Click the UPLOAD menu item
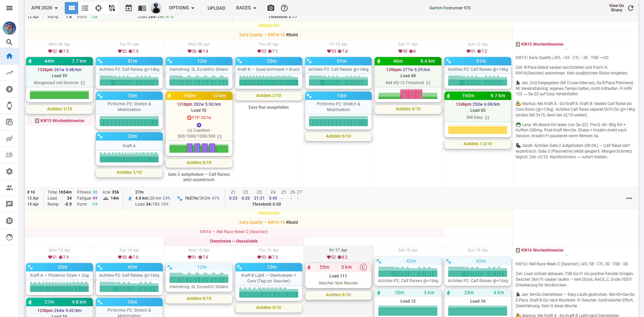This screenshot has height=317, width=644. point(216,8)
